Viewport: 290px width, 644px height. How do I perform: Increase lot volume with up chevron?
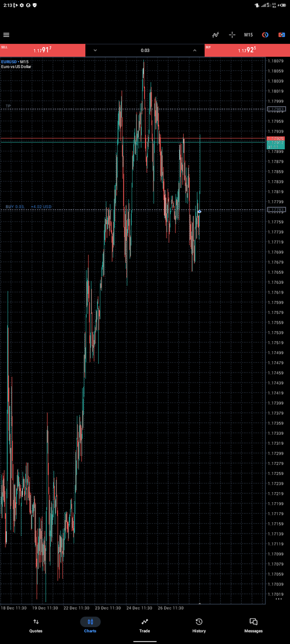pos(195,50)
